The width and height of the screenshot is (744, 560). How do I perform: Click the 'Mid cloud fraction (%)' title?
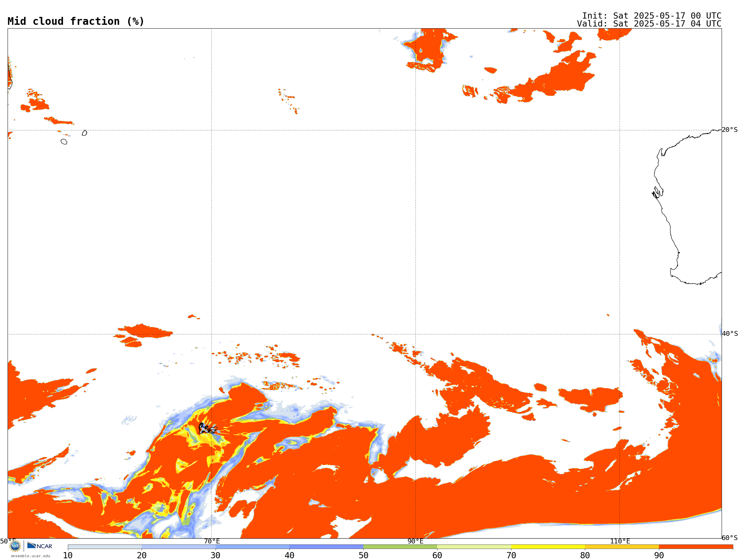[x=76, y=21]
